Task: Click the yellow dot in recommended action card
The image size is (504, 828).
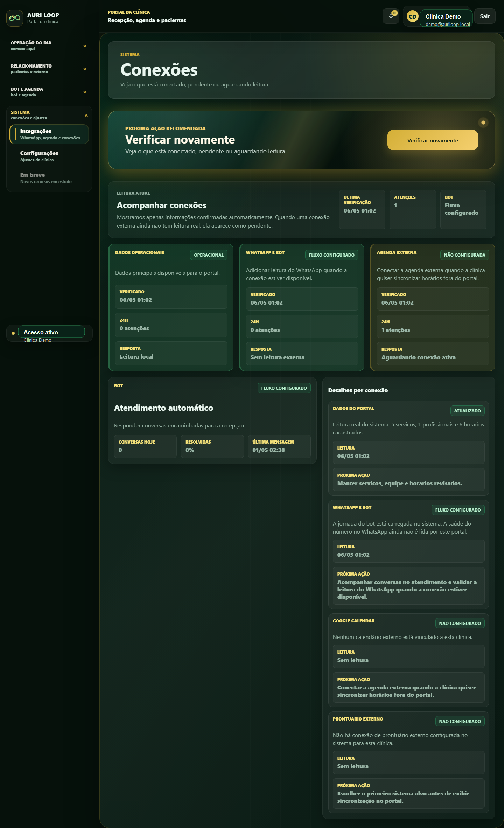Action: click(483, 123)
